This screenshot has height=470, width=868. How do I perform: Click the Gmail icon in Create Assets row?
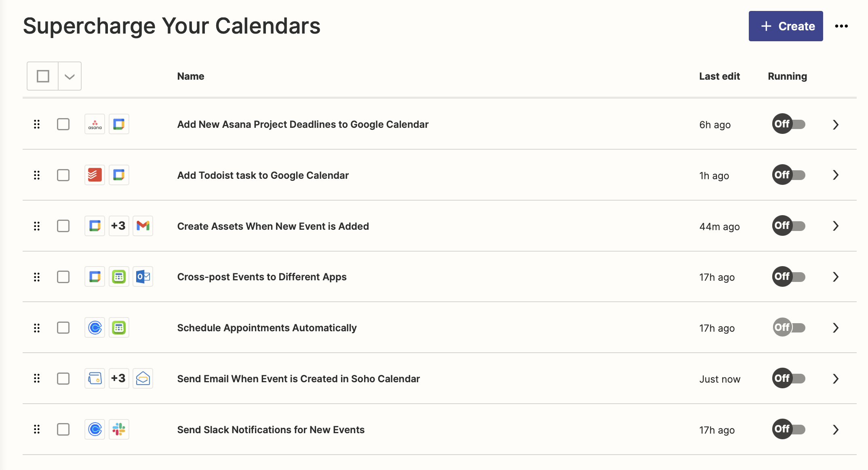143,226
